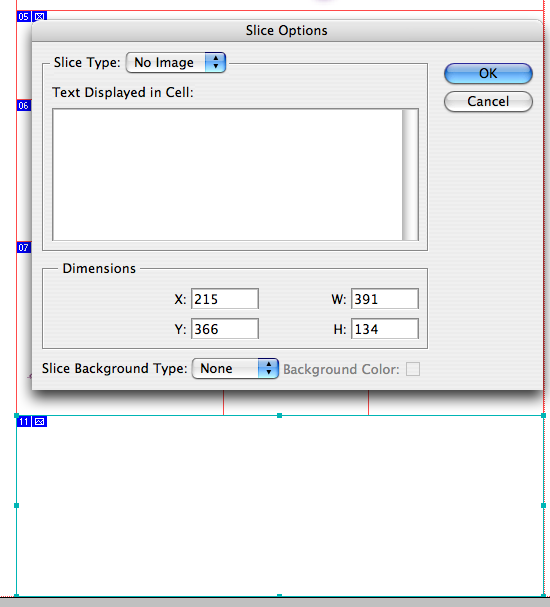The width and height of the screenshot is (550, 607).
Task: Click the OK button
Action: click(x=488, y=73)
